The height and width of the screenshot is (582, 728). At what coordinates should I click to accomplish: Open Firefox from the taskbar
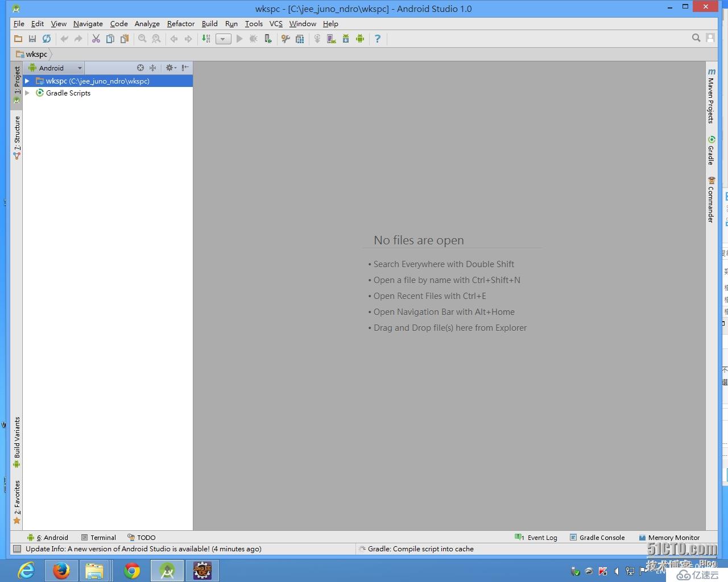pos(61,570)
